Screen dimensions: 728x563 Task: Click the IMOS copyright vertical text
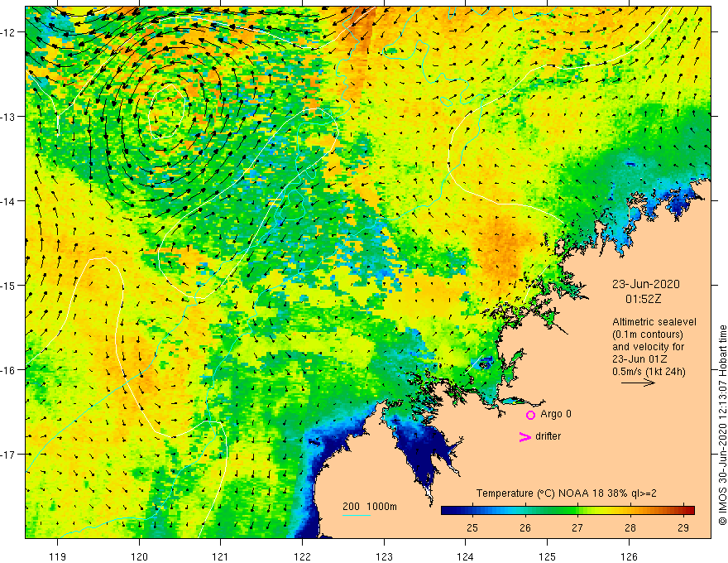722,425
